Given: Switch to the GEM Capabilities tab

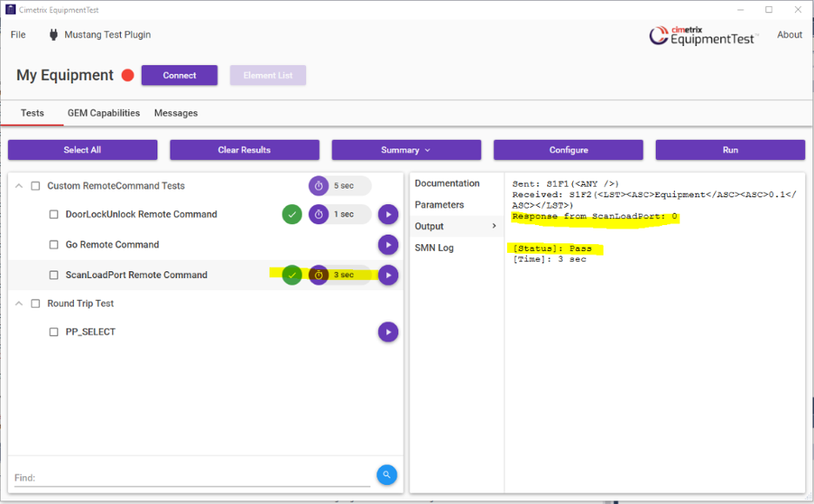Looking at the screenshot, I should pyautogui.click(x=103, y=113).
